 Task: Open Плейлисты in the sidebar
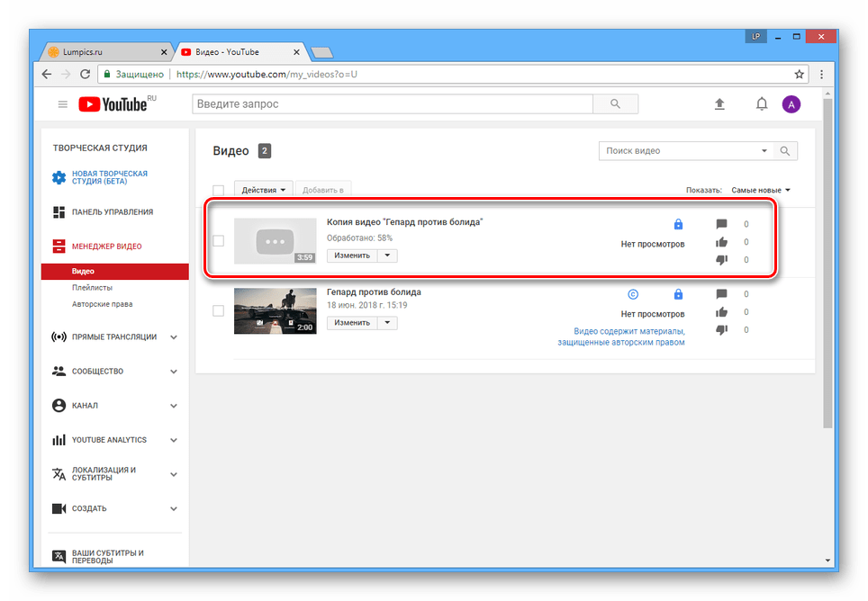coord(92,288)
